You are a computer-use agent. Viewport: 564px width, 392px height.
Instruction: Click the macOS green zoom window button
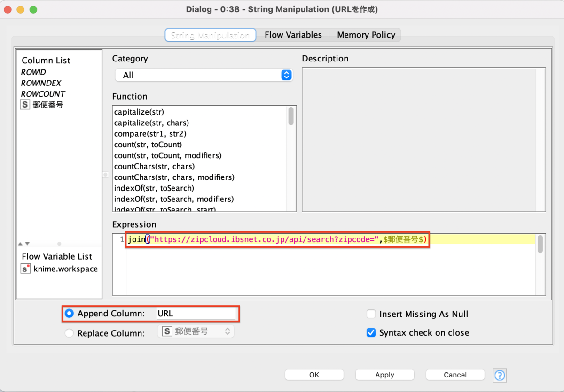[33, 9]
